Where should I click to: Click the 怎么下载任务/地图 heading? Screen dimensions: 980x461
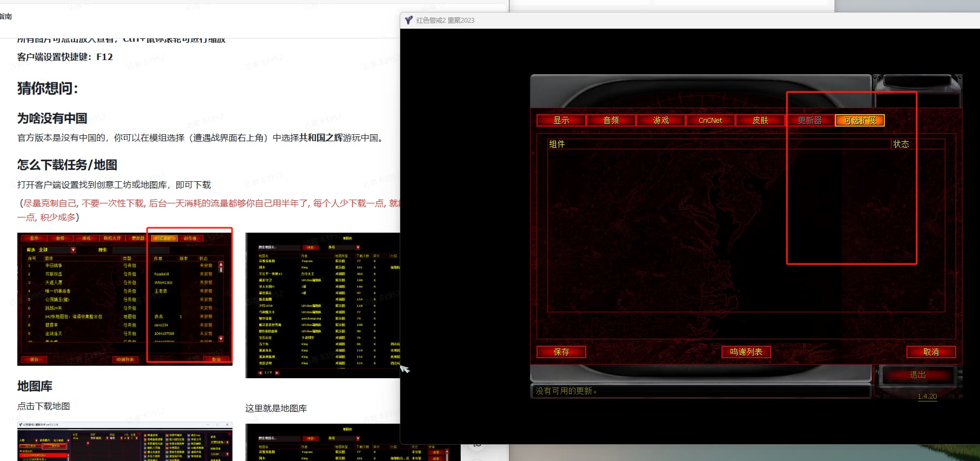click(67, 164)
